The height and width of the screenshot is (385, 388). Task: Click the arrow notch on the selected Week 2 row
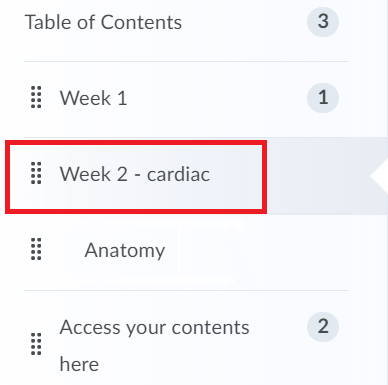379,176
